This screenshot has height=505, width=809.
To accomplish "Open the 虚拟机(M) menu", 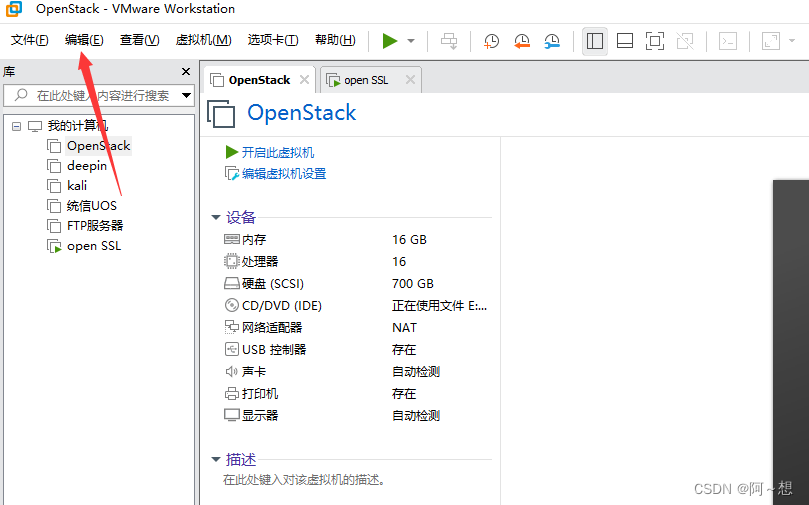I will pos(203,40).
